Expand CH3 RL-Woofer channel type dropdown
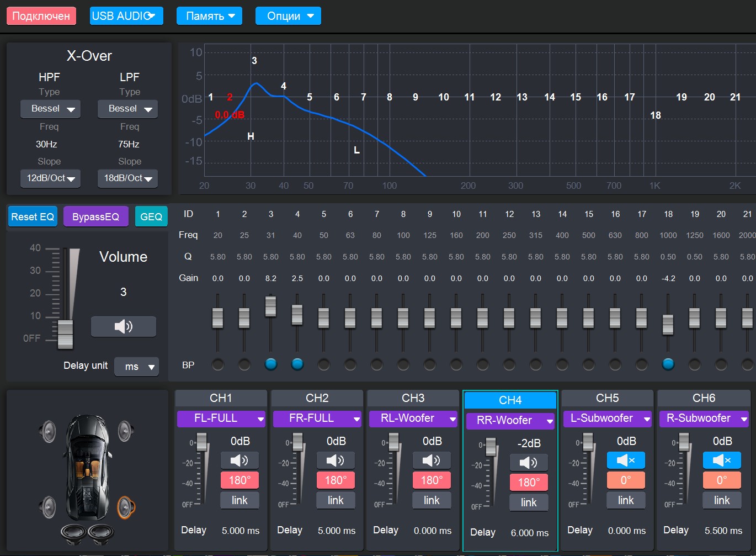 point(413,419)
